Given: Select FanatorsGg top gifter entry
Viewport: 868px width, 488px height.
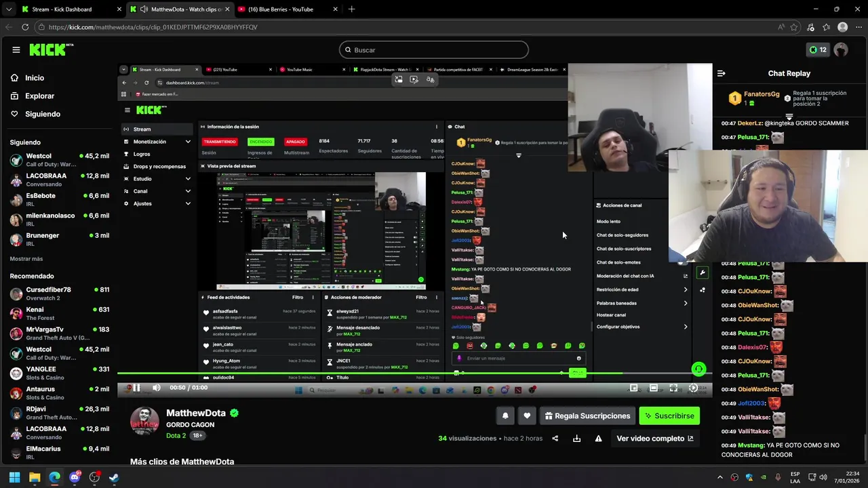Looking at the screenshot, I should pos(754,98).
